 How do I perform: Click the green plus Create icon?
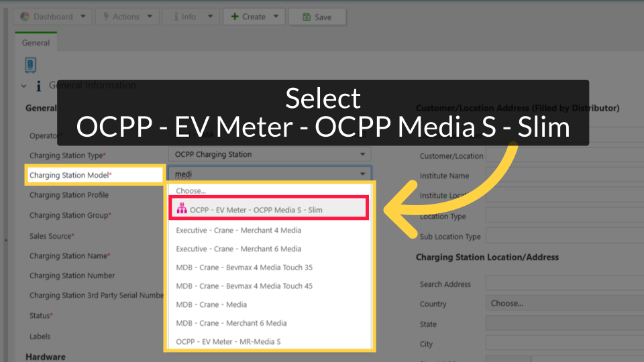[235, 16]
